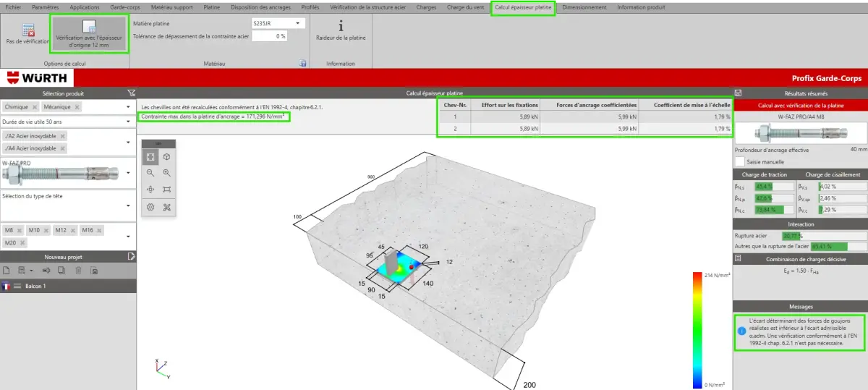The height and width of the screenshot is (390, 868).
Task: Click the product selection filter icon
Action: (131, 93)
